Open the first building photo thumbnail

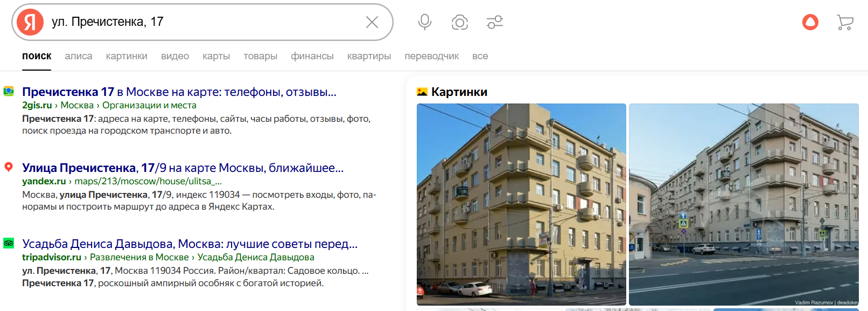point(521,204)
